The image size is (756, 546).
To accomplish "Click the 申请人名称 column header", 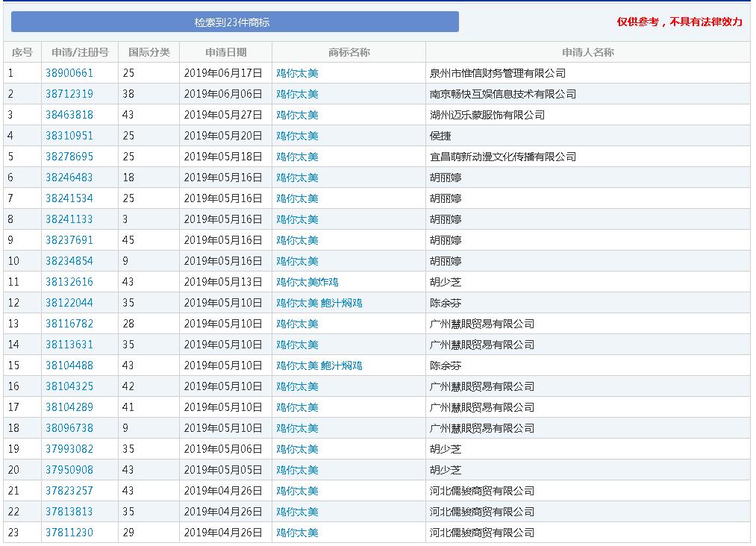I will pos(587,52).
